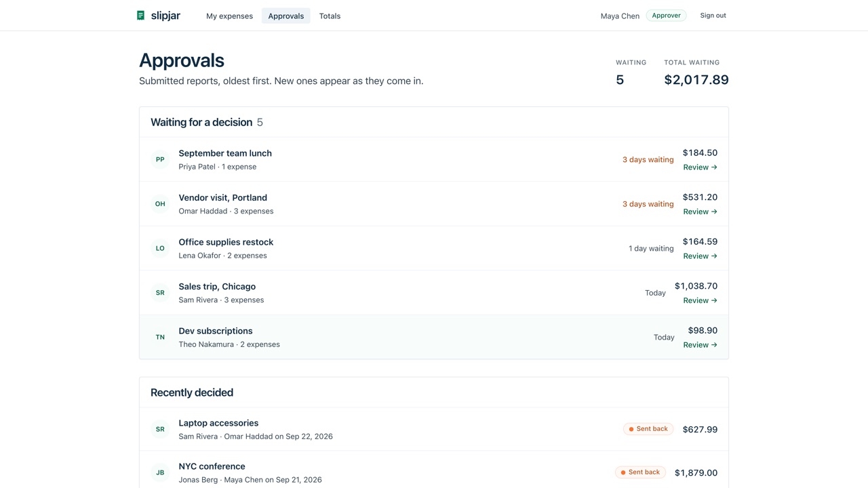This screenshot has width=868, height=488.
Task: Click the Sent back badge for Laptop accessories
Action: [648, 429]
